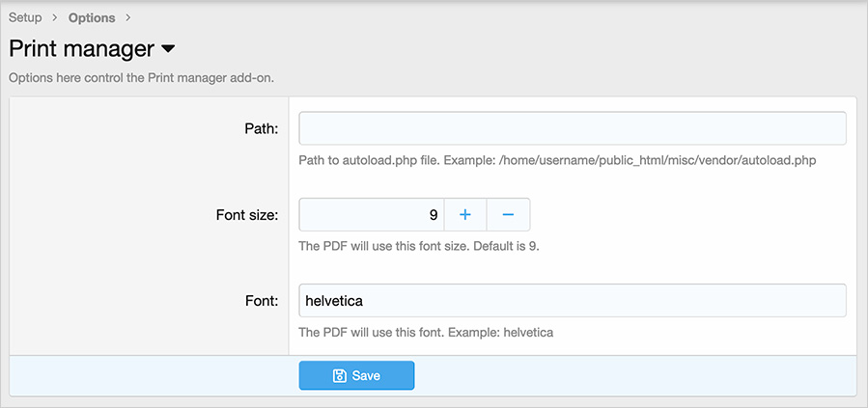Click the floppy disk icon on Save
The height and width of the screenshot is (408, 868).
pyautogui.click(x=339, y=375)
